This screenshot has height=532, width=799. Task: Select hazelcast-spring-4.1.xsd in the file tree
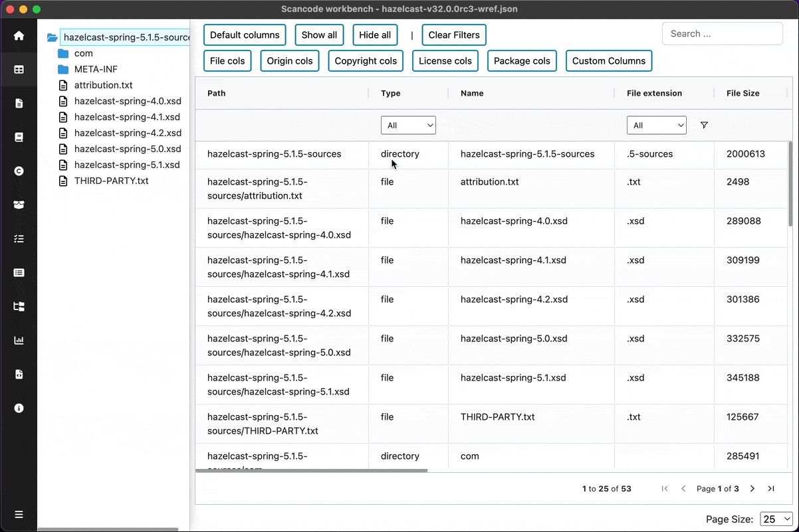(127, 117)
